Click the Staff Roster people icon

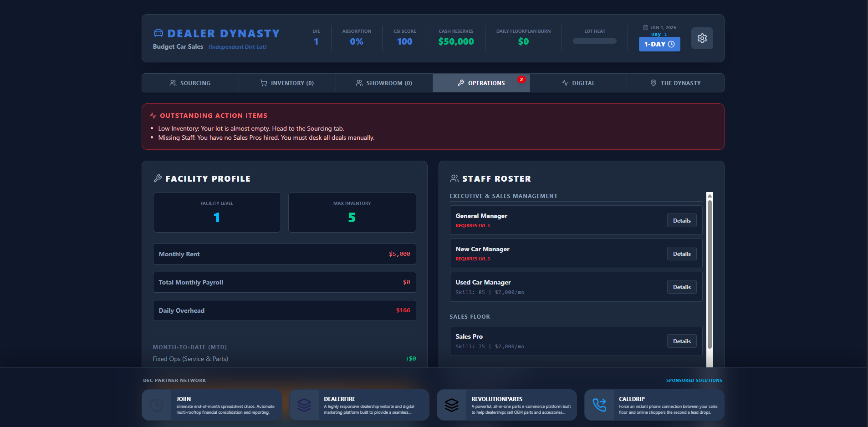click(454, 178)
